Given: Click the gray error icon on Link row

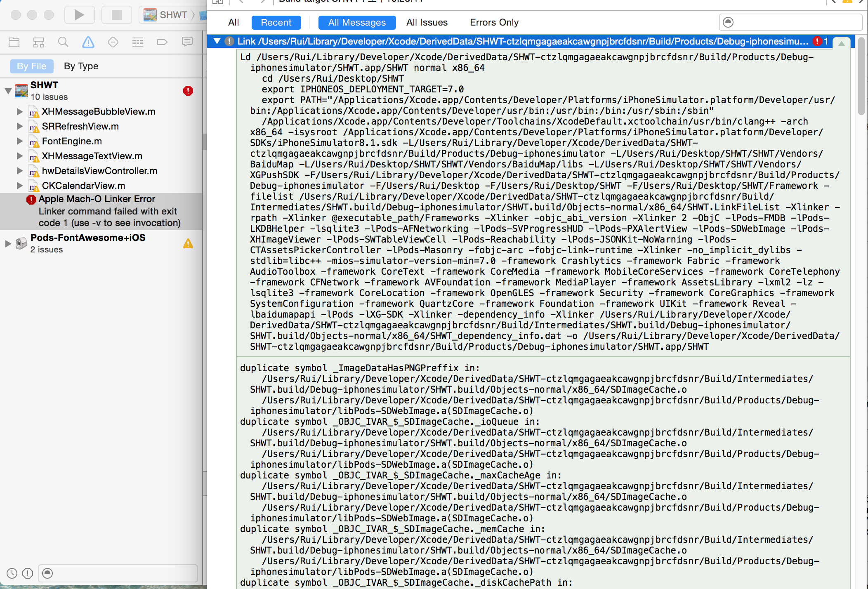Looking at the screenshot, I should click(x=229, y=41).
